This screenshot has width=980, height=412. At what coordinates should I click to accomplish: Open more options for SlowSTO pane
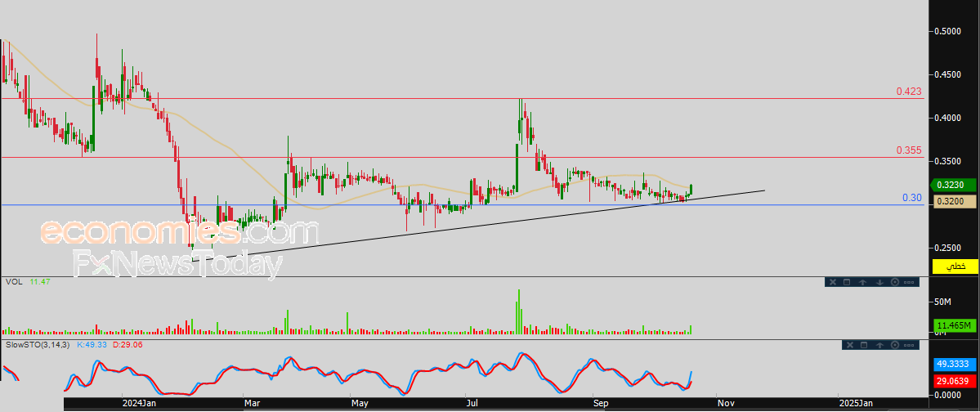click(910, 344)
